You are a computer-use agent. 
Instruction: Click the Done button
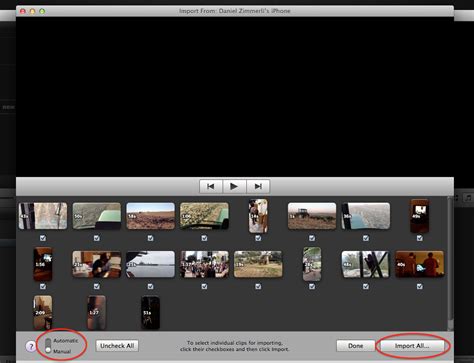pos(355,346)
